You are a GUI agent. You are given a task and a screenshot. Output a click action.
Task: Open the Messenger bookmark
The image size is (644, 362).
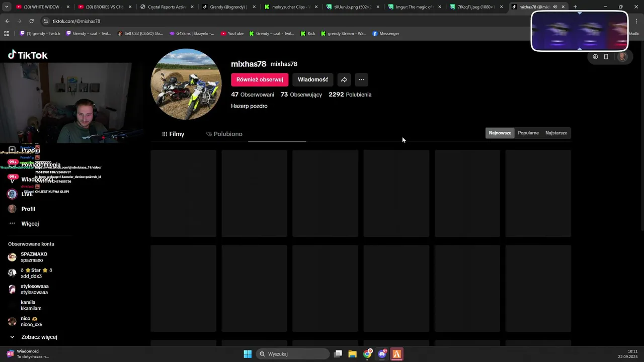click(385, 34)
